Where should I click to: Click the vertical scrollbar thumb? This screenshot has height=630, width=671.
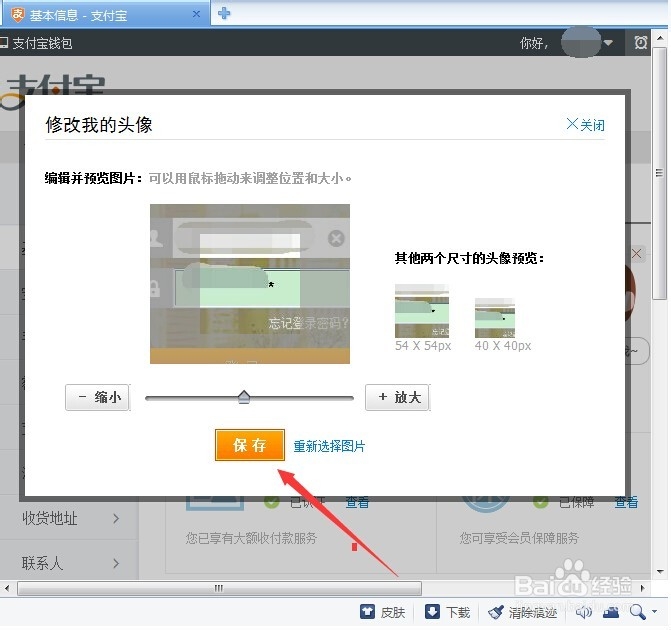[660, 173]
